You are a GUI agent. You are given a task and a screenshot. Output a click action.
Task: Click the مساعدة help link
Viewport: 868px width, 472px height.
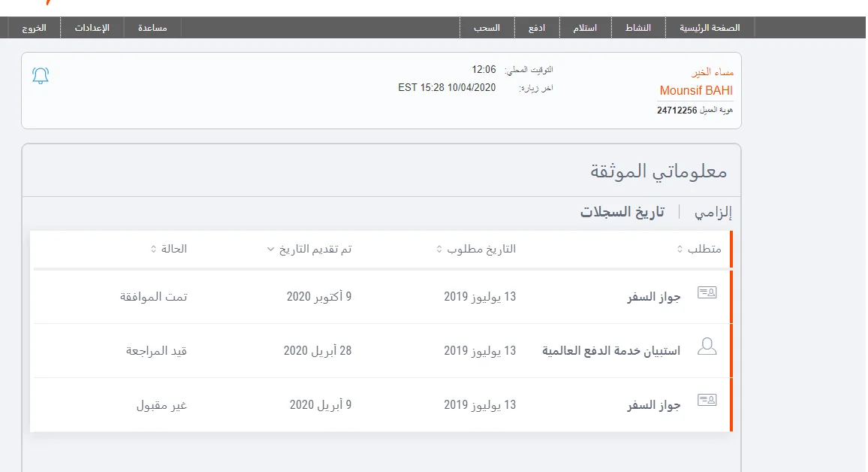point(152,28)
